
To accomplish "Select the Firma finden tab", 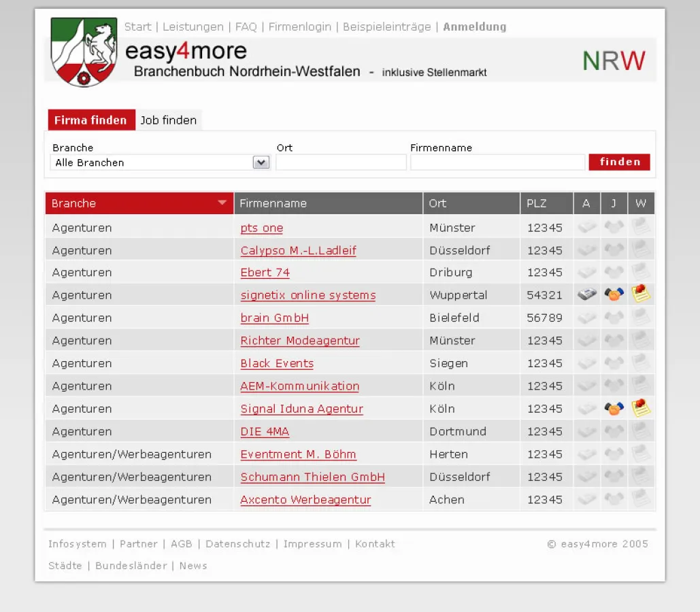I will pyautogui.click(x=90, y=120).
